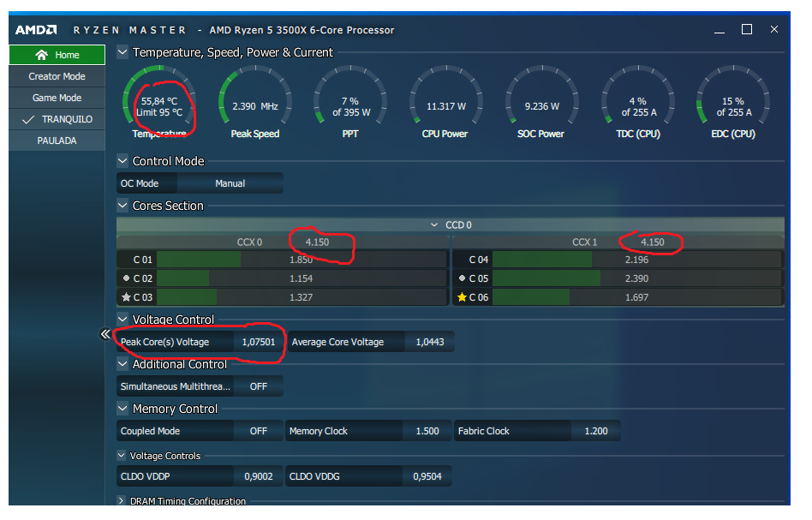Collapse the Cores Section
Image resolution: width=812 pixels, height=520 pixels.
click(122, 206)
